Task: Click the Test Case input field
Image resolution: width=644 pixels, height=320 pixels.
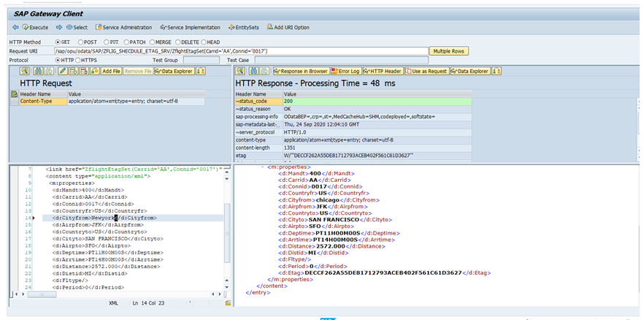Action: [x=341, y=61]
